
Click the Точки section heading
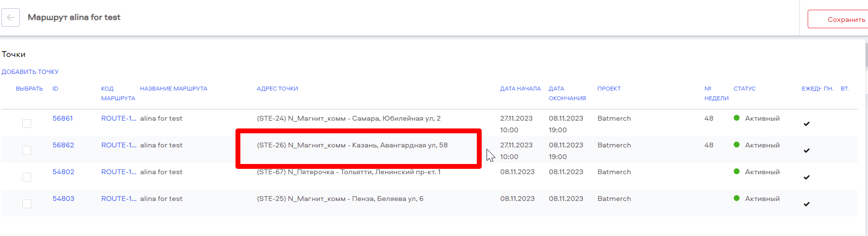pyautogui.click(x=14, y=54)
